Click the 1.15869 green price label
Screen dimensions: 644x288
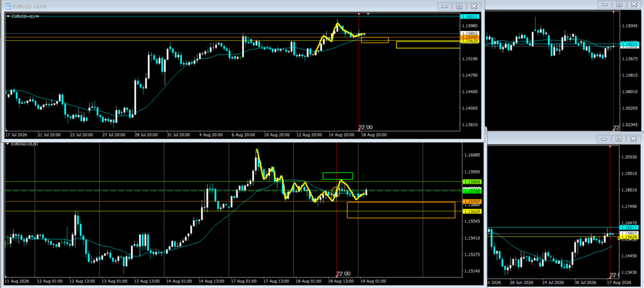(470, 182)
